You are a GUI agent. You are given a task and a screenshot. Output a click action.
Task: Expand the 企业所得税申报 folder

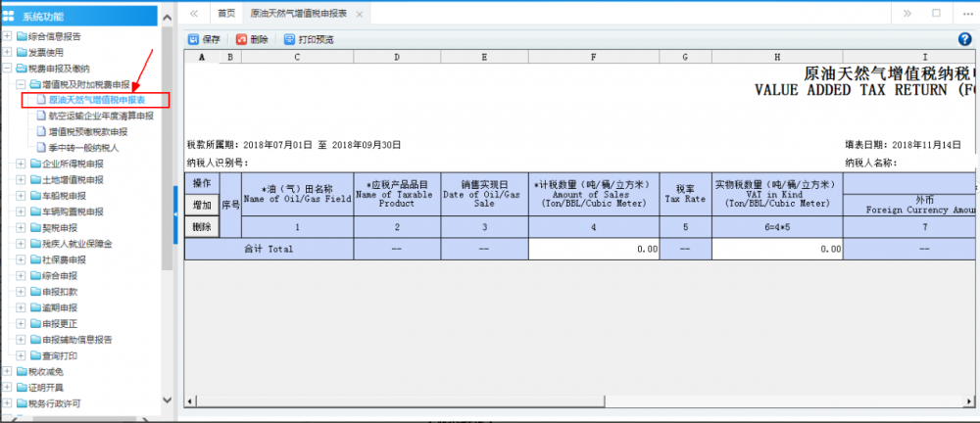click(x=22, y=164)
